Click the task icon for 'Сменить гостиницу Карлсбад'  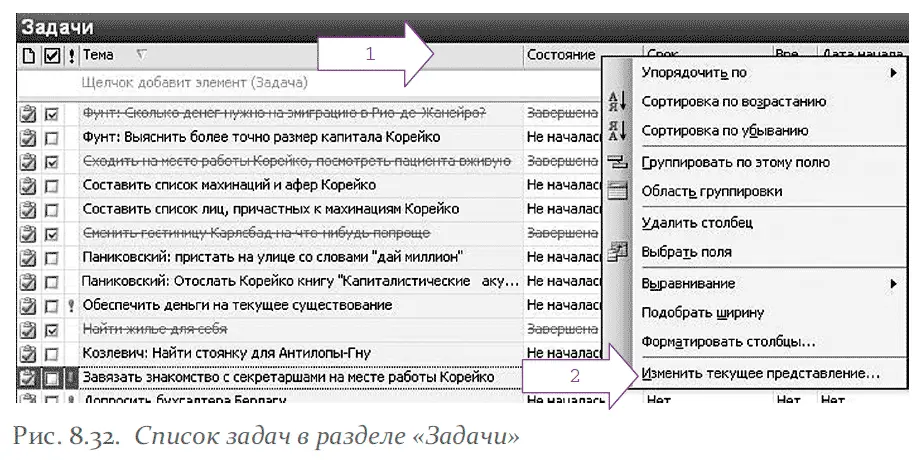point(28,234)
